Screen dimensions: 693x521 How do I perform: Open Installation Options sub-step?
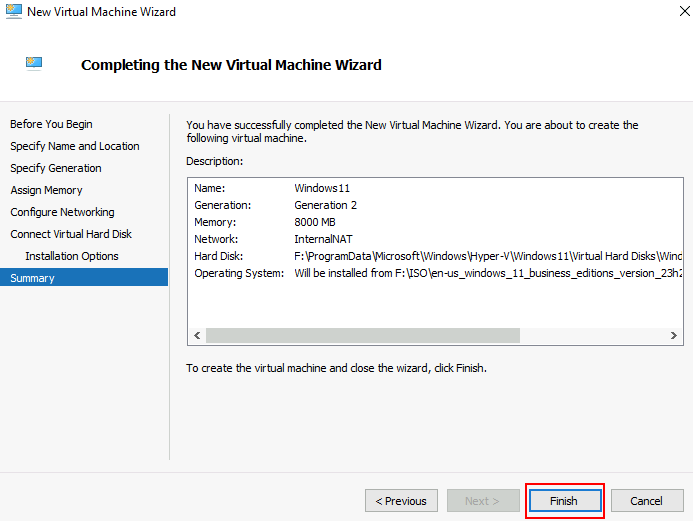click(72, 256)
